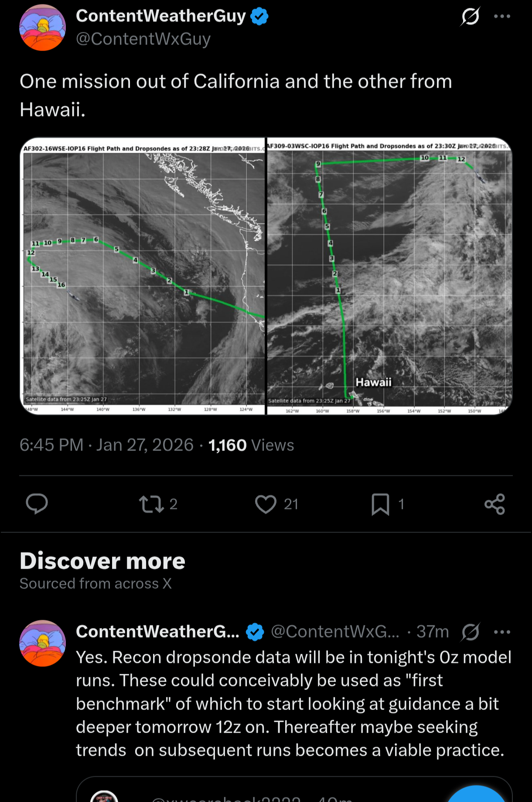Tap the ContentWeatherGuy display name
This screenshot has width=532, height=802.
pos(160,16)
